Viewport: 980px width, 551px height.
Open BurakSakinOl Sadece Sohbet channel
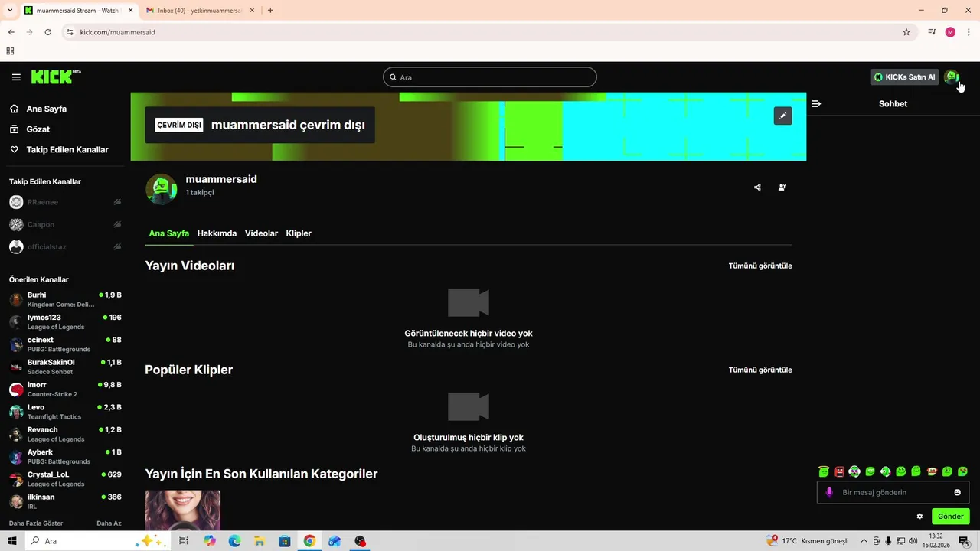(65, 367)
